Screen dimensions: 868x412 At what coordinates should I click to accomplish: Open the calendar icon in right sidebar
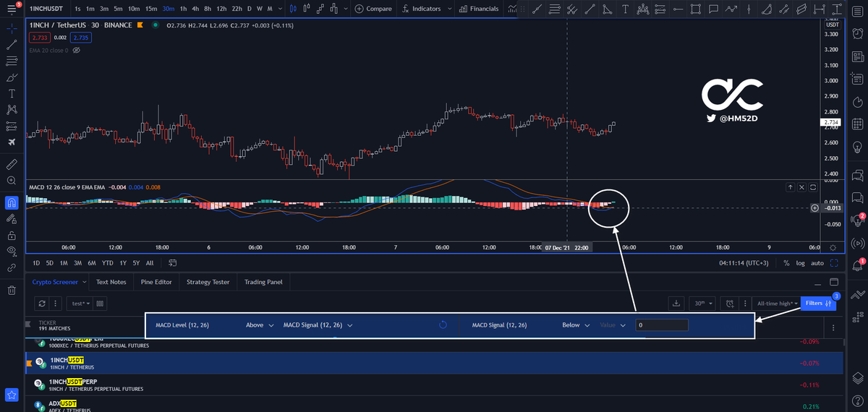857,123
